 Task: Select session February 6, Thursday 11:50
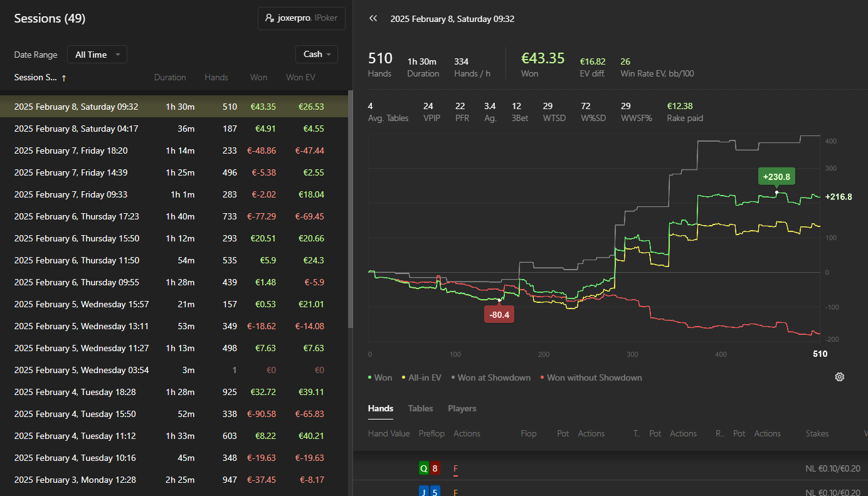(x=174, y=260)
